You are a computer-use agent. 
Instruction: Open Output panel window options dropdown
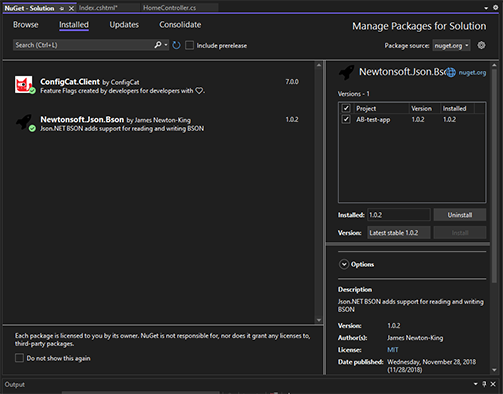point(476,384)
